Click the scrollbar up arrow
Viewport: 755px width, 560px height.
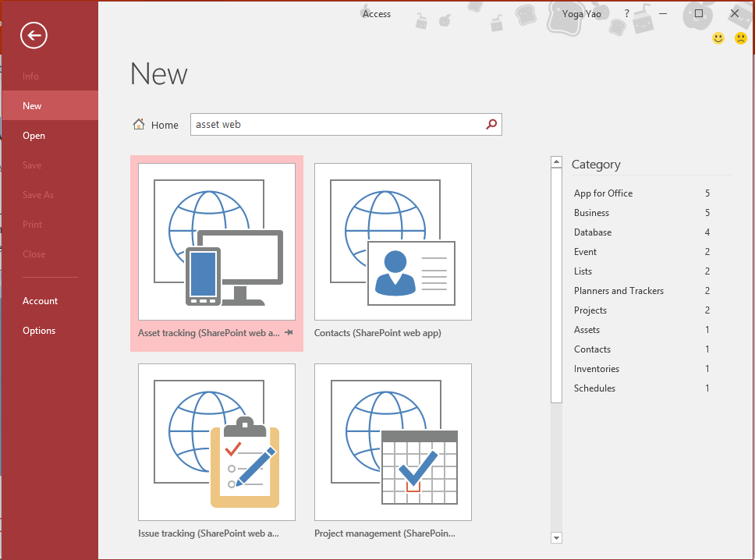pyautogui.click(x=556, y=161)
